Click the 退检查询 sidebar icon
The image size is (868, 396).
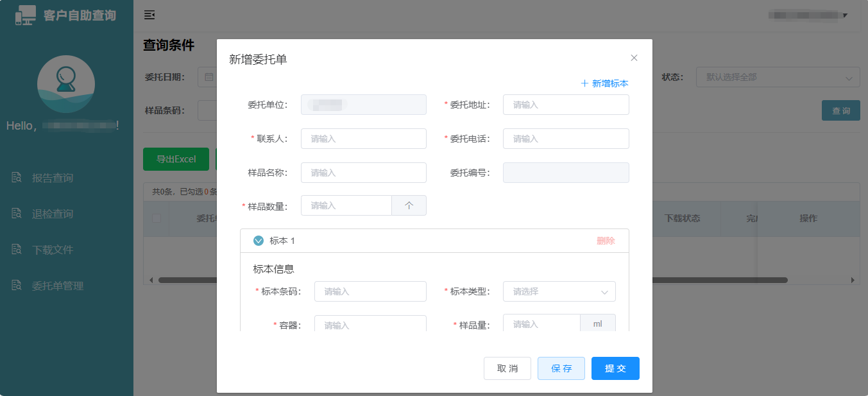(17, 214)
